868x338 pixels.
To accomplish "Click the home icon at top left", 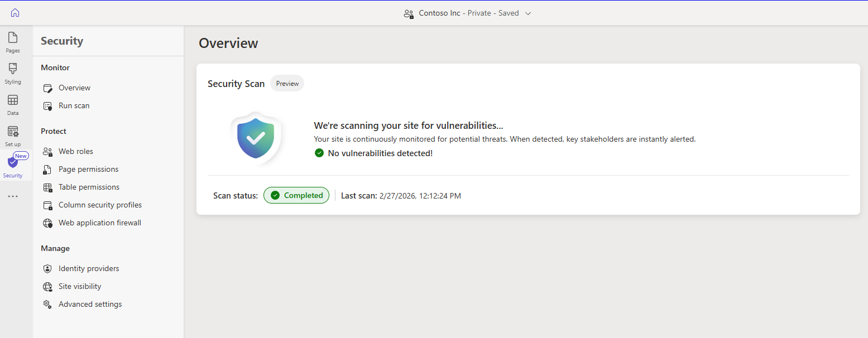I will (15, 12).
